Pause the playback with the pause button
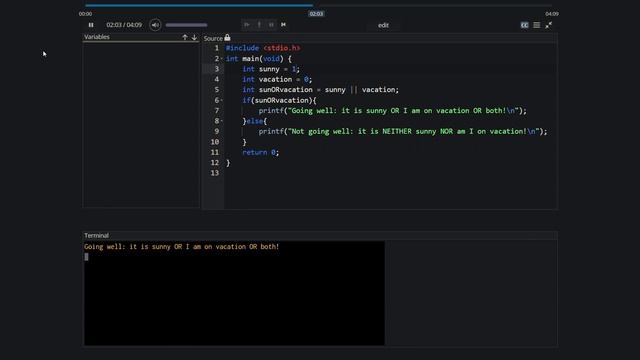Image resolution: width=640 pixels, height=360 pixels. (x=91, y=25)
